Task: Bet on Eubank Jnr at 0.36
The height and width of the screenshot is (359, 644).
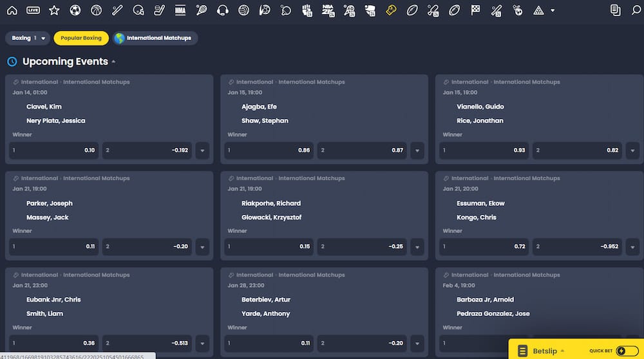Action: [x=54, y=344]
